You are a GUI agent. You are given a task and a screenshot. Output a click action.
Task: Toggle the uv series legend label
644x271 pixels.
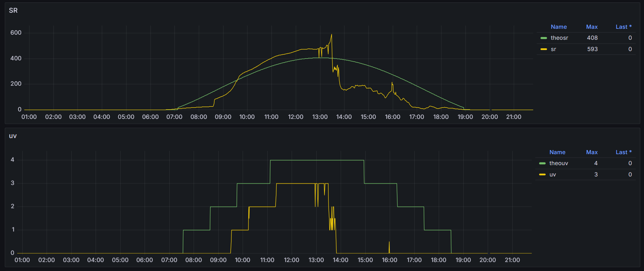click(552, 174)
